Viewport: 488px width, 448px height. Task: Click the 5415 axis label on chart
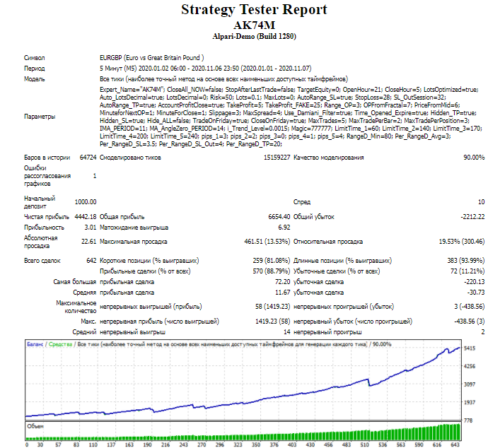click(x=470, y=348)
